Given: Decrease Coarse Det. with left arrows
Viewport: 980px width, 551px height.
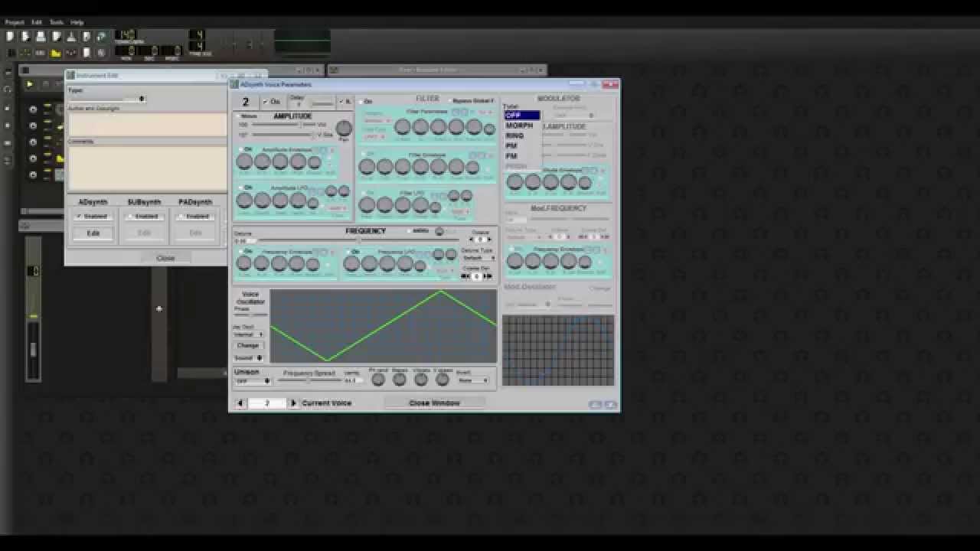Looking at the screenshot, I should 465,276.
